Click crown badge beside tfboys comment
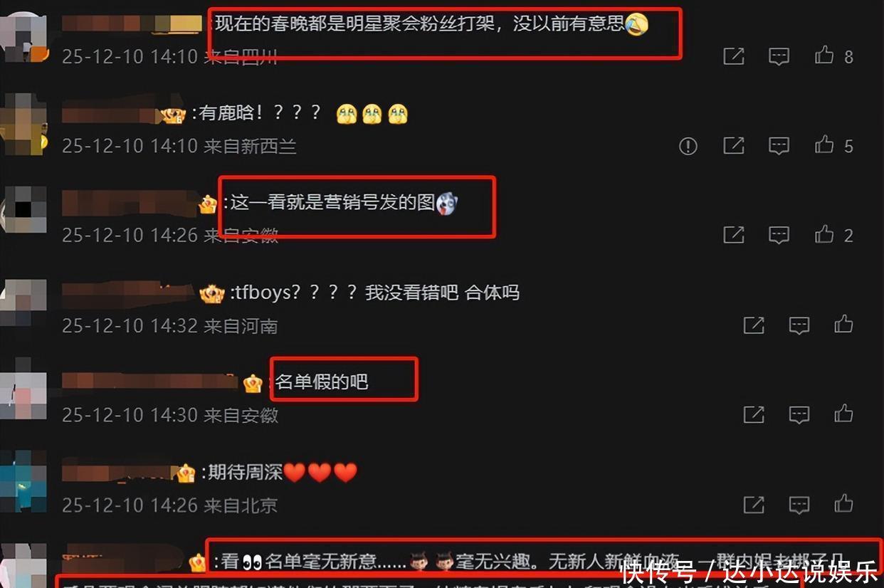This screenshot has width=884, height=588. coord(212,293)
